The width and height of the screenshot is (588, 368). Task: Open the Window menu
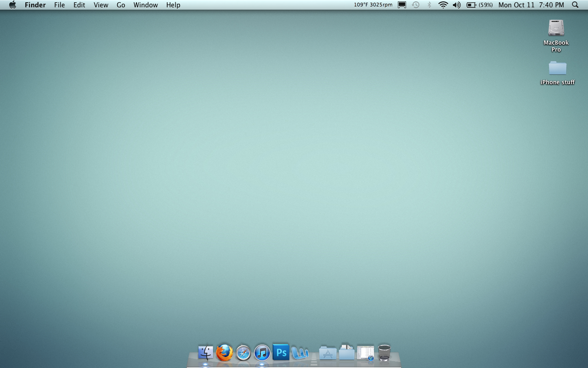146,5
